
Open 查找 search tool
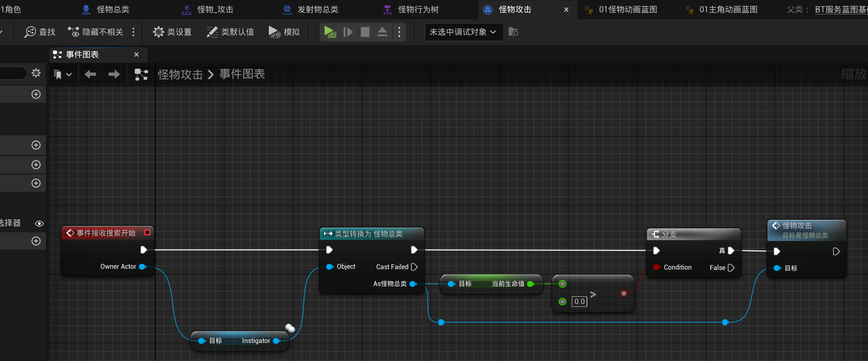tap(40, 32)
